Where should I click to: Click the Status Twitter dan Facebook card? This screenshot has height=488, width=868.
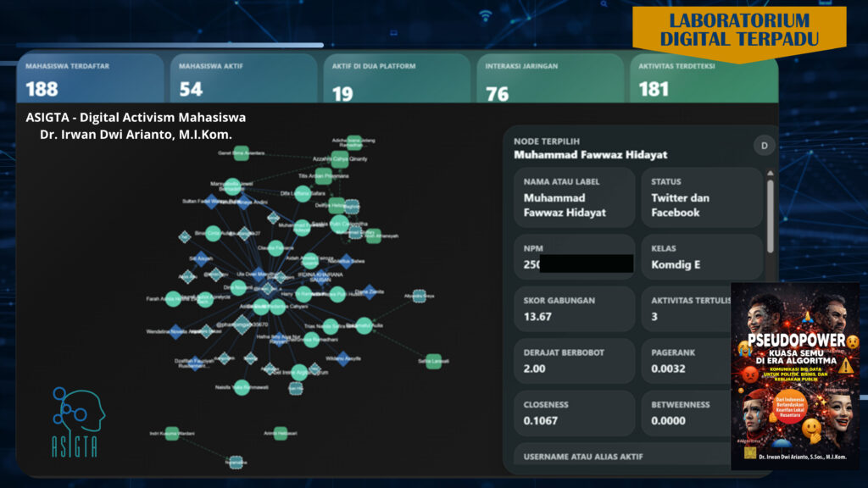701,197
